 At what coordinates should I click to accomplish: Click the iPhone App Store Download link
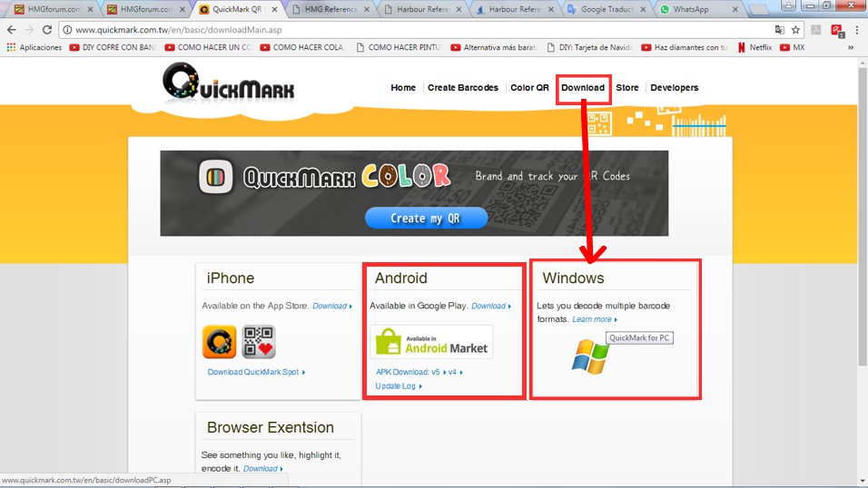click(332, 306)
